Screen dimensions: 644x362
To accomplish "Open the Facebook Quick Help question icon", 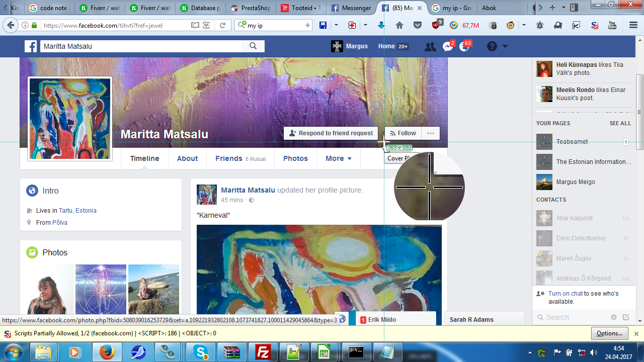I will (x=492, y=46).
